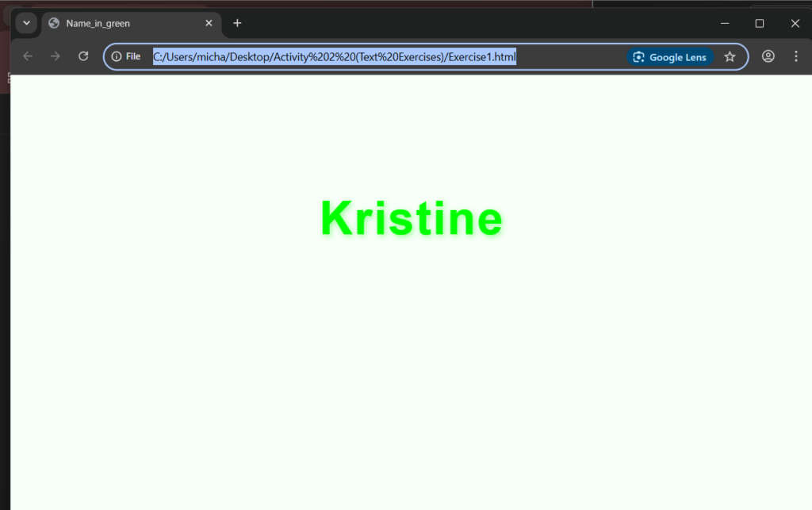Go back using the back arrow

click(x=28, y=56)
